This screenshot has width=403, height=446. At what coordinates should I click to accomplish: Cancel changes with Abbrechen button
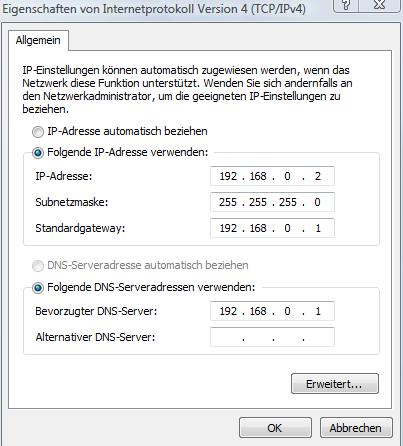(x=356, y=428)
